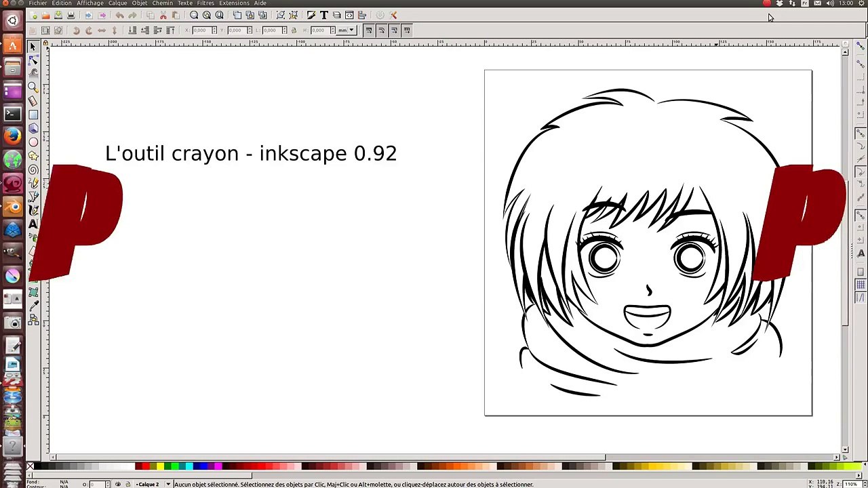
Task: Select the Node editing tool
Action: coord(33,61)
